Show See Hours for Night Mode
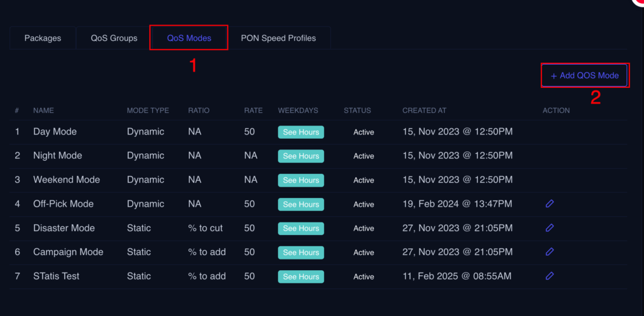 301,156
